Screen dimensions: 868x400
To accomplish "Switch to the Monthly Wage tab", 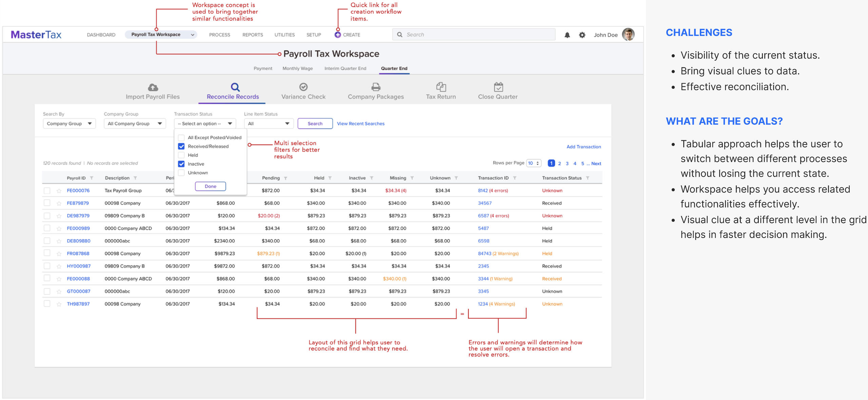I will click(297, 68).
